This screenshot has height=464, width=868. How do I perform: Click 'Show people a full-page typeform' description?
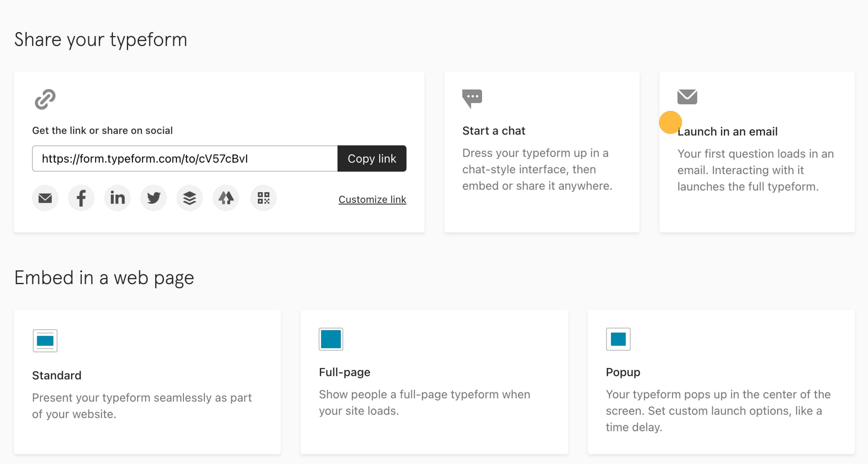(x=425, y=402)
